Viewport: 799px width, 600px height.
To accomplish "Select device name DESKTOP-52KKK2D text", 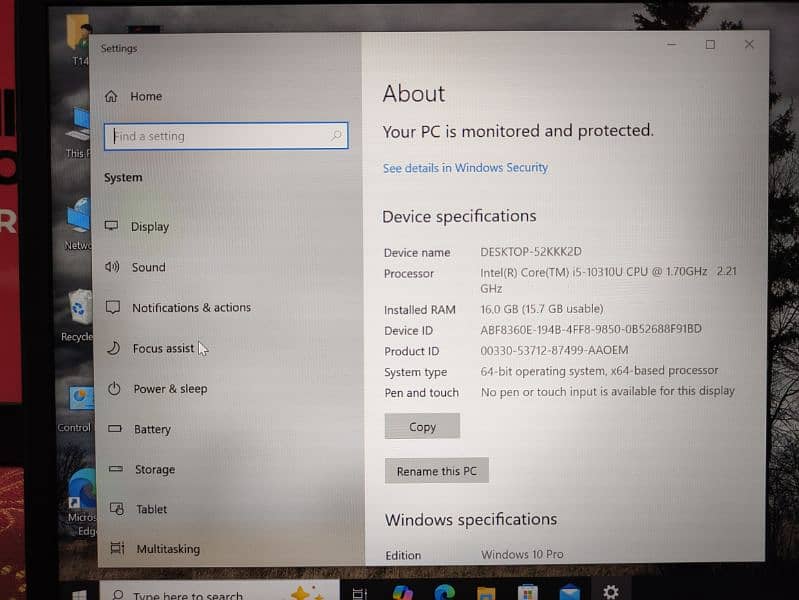I will pyautogui.click(x=530, y=251).
